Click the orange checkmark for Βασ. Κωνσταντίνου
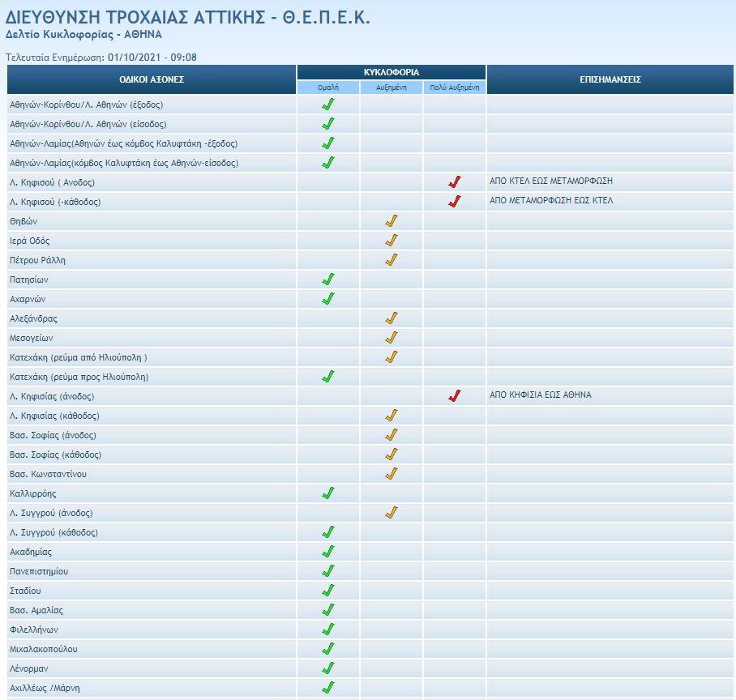Viewport: 736px width, 700px height. coord(392,474)
